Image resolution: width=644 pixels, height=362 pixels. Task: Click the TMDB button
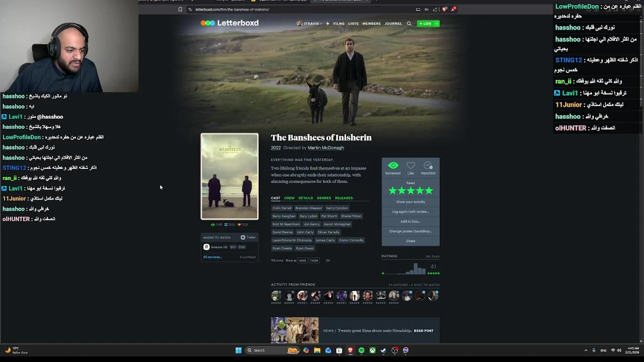pos(314,260)
